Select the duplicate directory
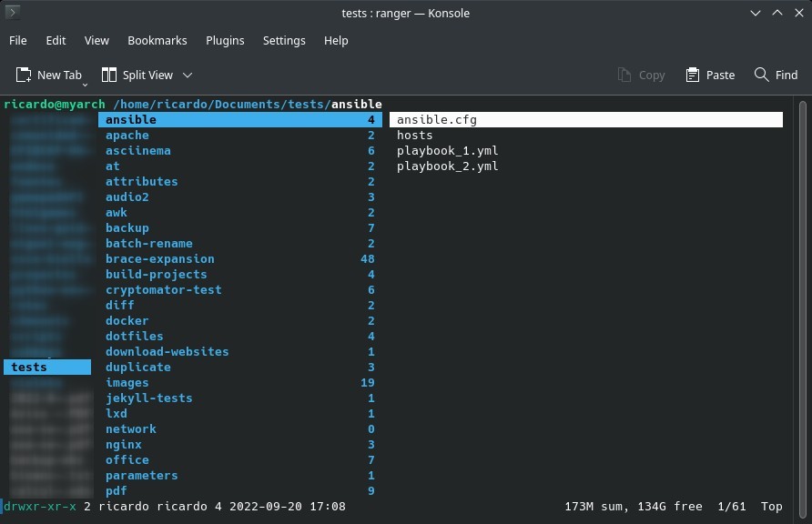Image resolution: width=812 pixels, height=524 pixels. [240, 368]
